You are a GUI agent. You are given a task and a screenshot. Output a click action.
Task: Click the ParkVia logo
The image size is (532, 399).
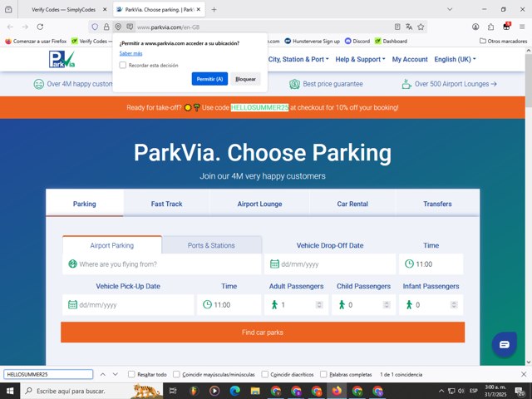[x=62, y=59]
